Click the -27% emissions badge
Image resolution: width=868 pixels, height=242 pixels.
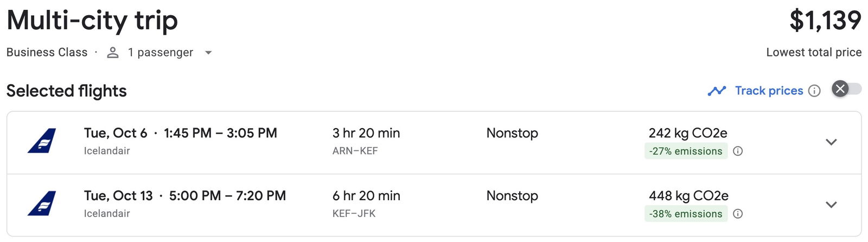tap(686, 151)
